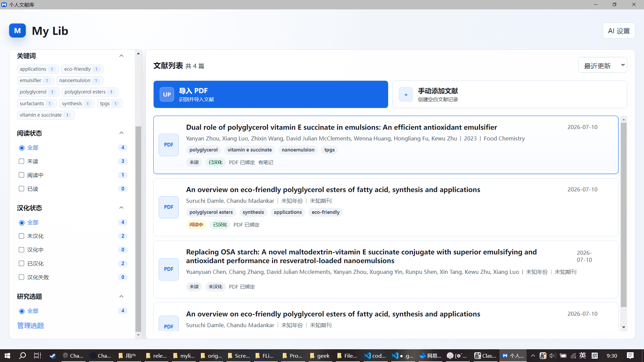Select 全部 under 研究选题
644x362 pixels.
point(22,311)
